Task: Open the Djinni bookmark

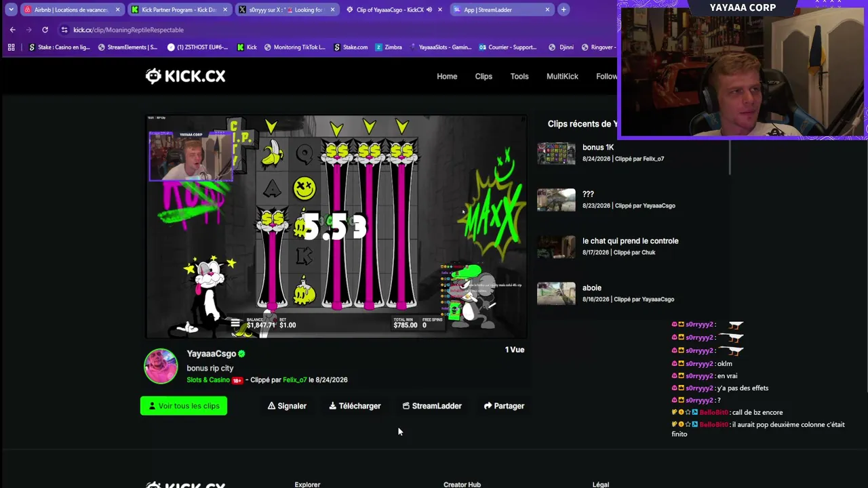Action: [561, 47]
